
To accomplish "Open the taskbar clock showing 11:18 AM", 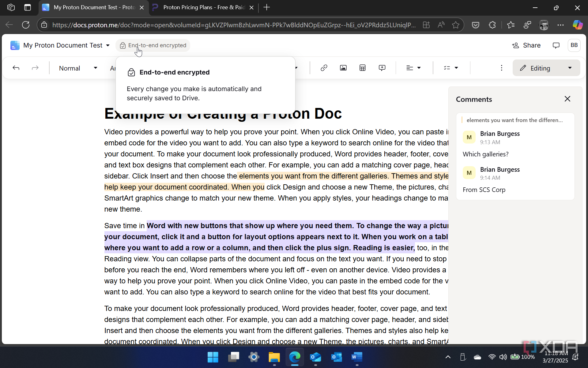I will (555, 357).
